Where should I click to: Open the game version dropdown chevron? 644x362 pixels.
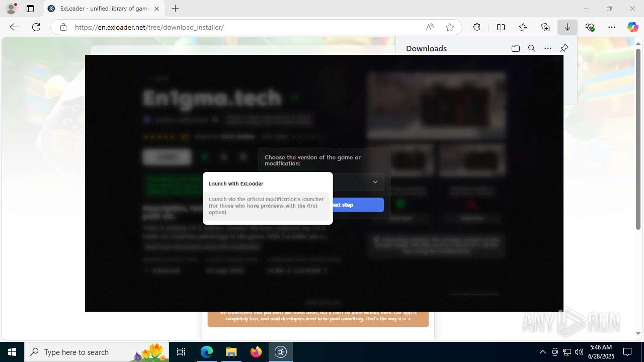click(375, 182)
